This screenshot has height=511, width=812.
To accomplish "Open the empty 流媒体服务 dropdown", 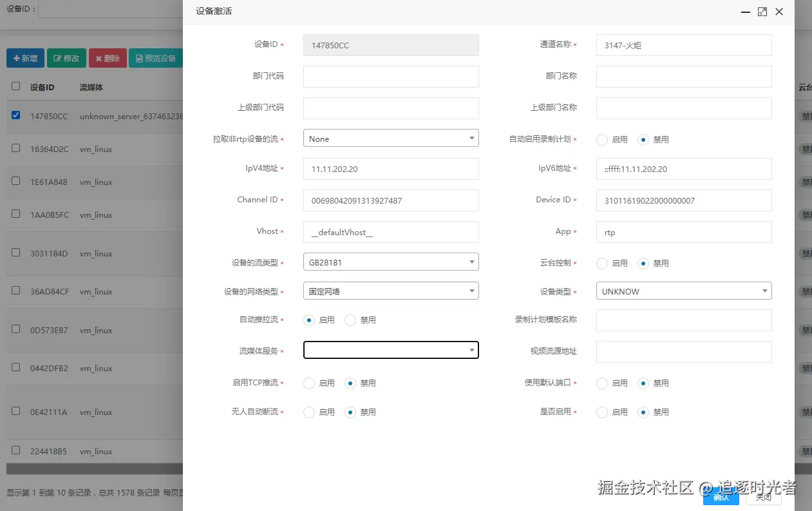I will [391, 350].
